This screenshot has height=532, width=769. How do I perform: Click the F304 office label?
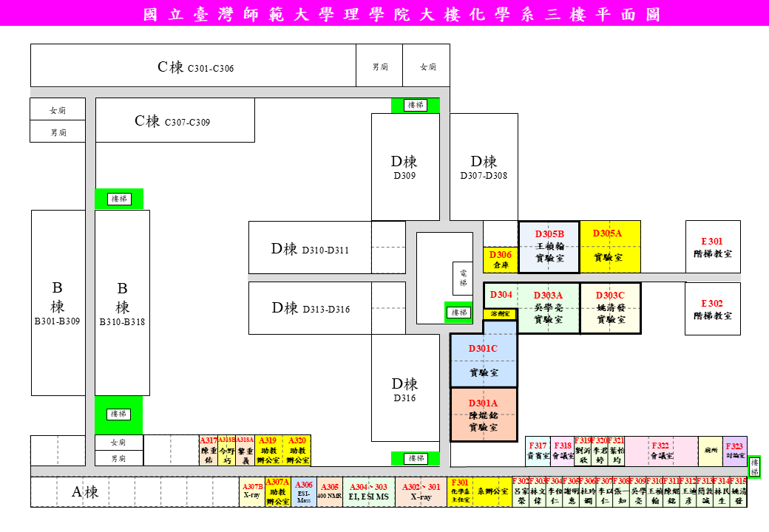click(554, 492)
